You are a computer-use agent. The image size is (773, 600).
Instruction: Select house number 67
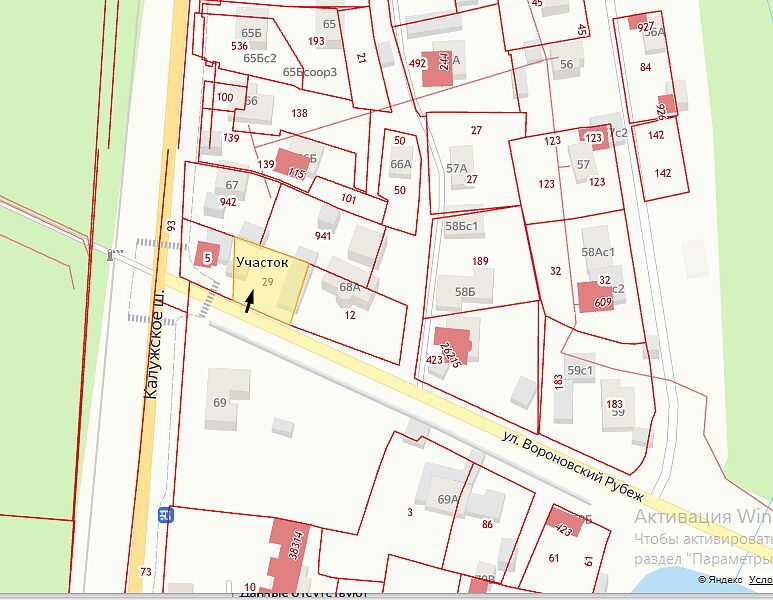click(x=232, y=185)
